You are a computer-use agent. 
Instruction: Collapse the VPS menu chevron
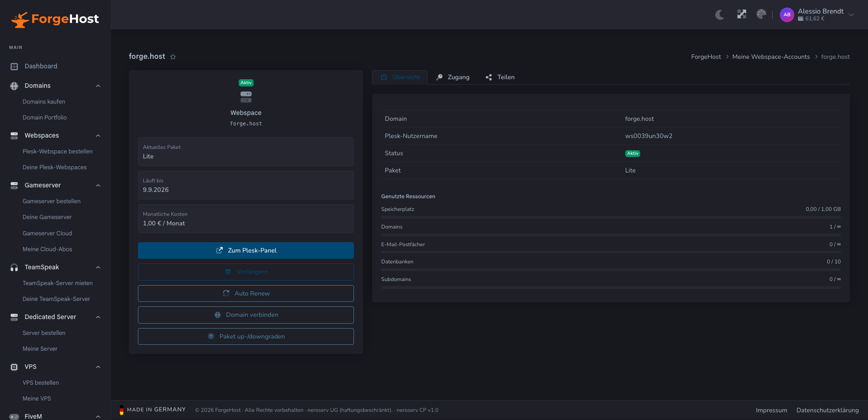click(x=98, y=367)
